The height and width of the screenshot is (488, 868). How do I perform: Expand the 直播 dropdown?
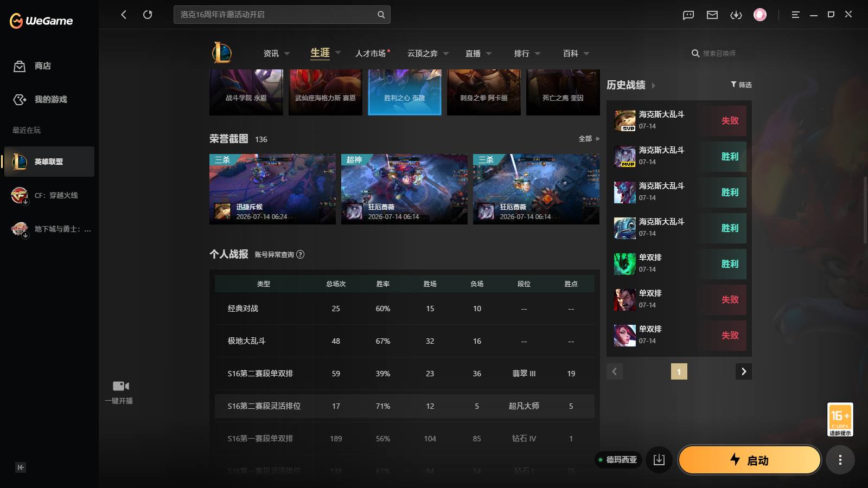489,54
